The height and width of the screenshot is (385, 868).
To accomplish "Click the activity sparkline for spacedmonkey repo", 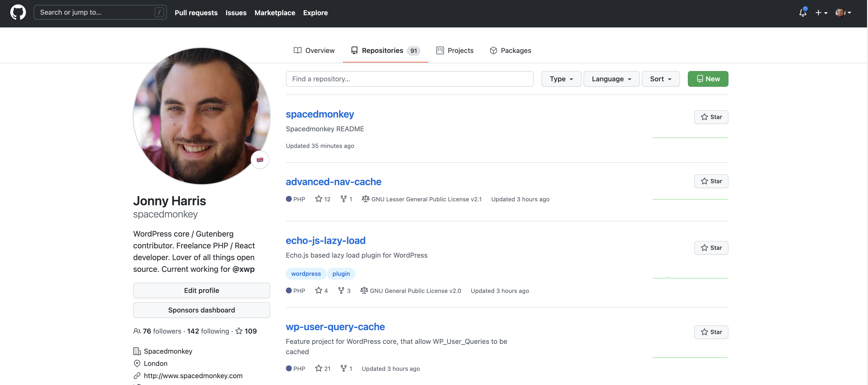I will (x=690, y=138).
